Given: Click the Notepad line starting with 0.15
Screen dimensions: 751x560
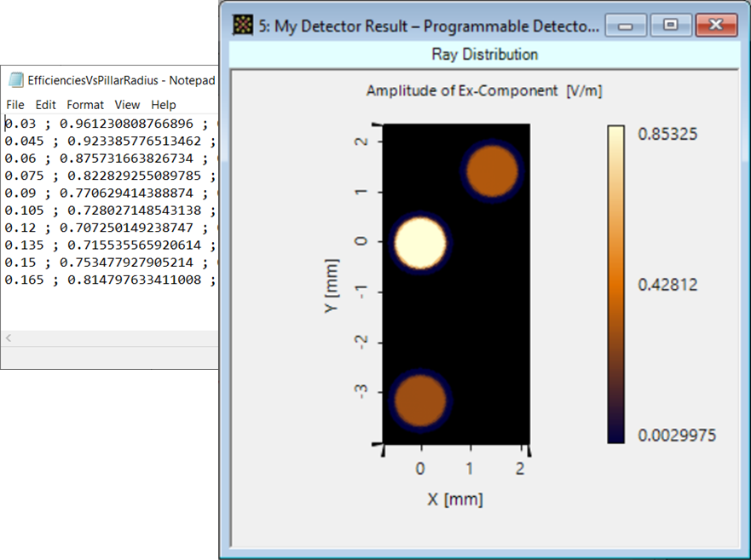Looking at the screenshot, I should 111,263.
